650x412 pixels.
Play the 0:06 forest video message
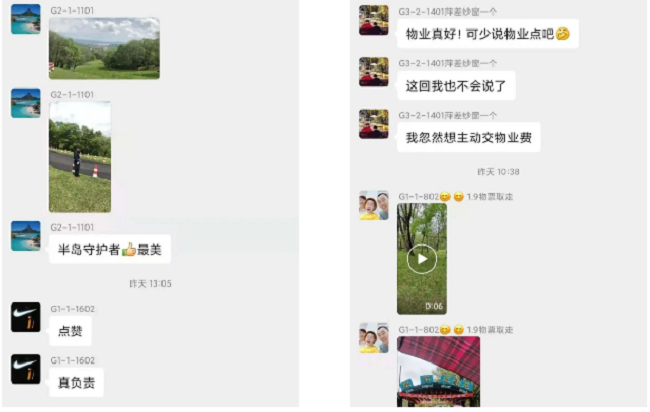(422, 259)
